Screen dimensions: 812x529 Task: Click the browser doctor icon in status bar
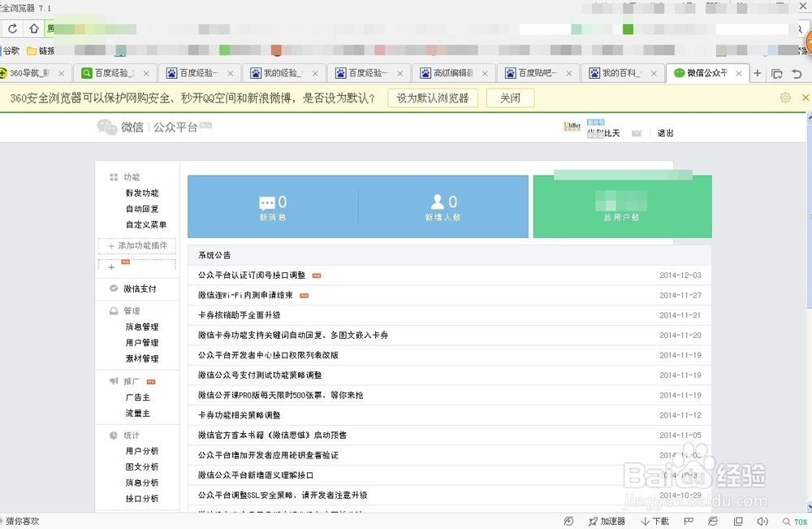(x=568, y=521)
